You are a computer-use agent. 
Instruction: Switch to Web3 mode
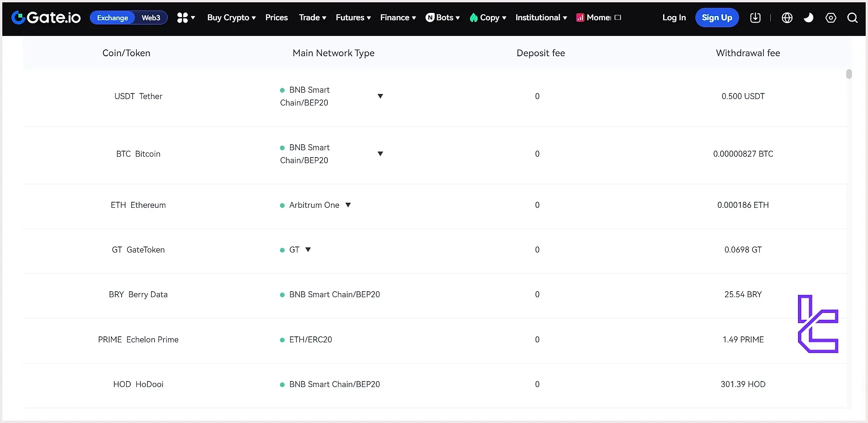[x=151, y=18]
